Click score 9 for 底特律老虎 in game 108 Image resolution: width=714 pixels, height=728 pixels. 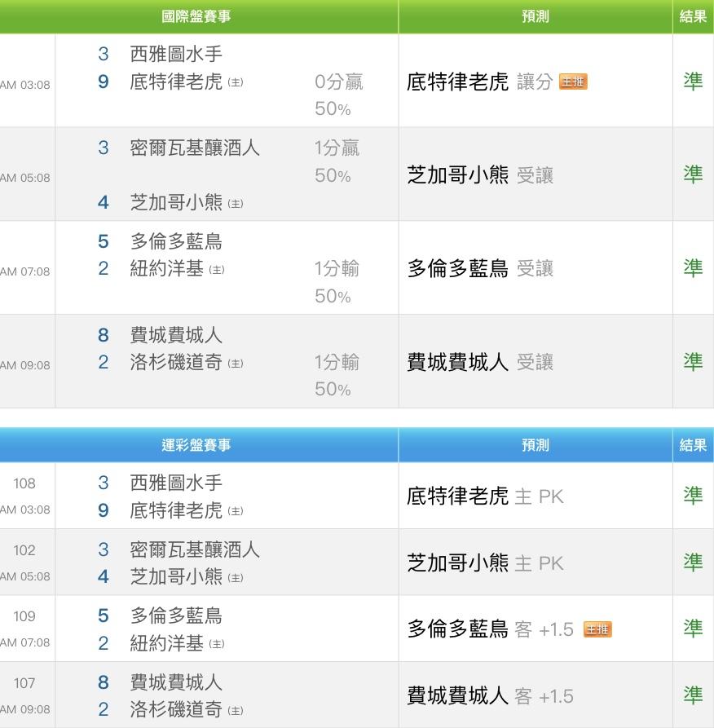[x=103, y=510]
